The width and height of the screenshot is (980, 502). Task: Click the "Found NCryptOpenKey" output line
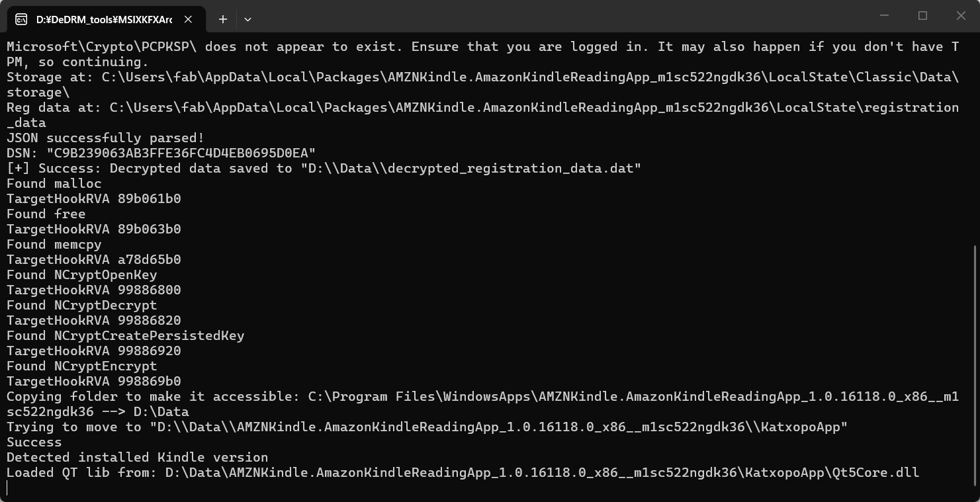(x=82, y=274)
